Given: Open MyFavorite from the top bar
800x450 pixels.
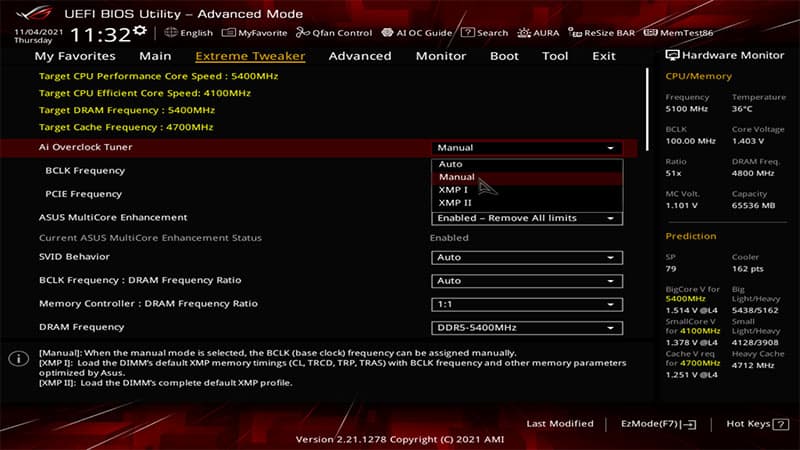Looking at the screenshot, I should (x=255, y=33).
